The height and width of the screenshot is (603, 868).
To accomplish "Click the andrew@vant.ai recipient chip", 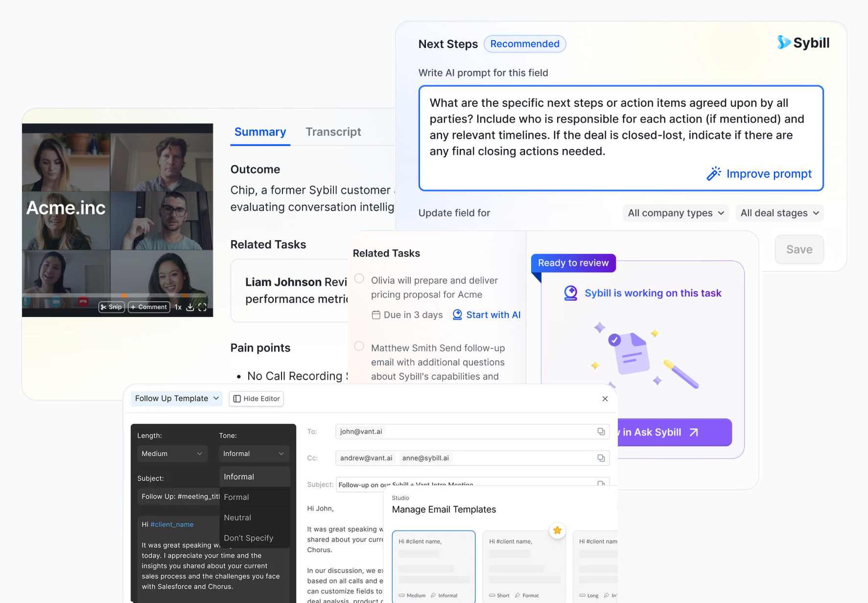I will 366,458.
